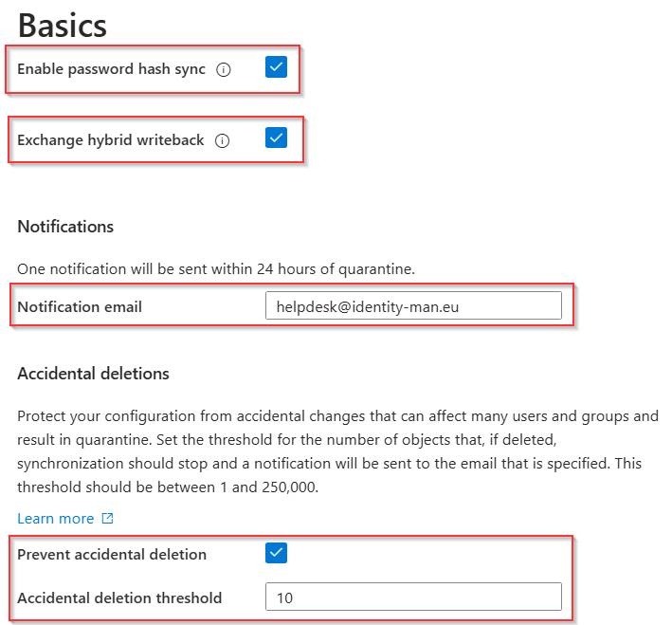Toggle the Prevent accidental deletion checkbox
Image resolution: width=672 pixels, height=625 pixels.
pos(276,553)
